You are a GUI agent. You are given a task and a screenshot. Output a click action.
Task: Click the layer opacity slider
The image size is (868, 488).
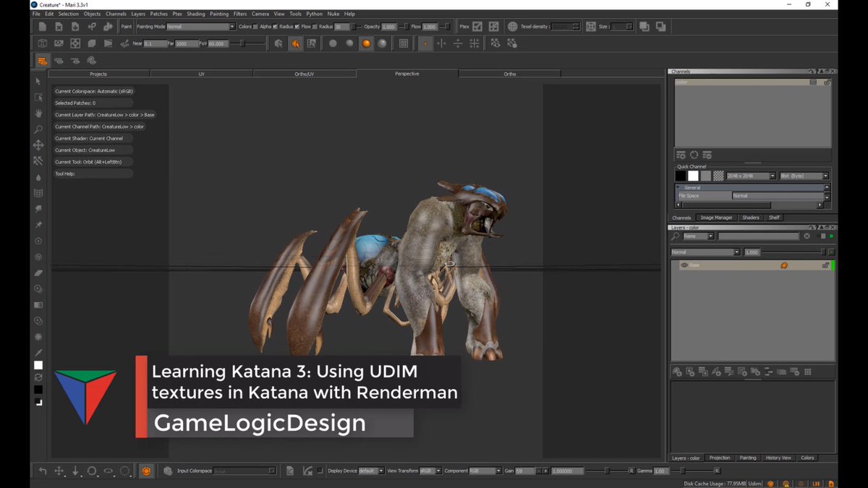click(x=794, y=252)
